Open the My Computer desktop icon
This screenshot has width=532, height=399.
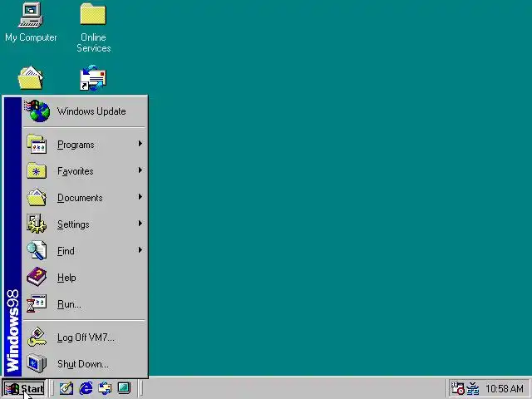click(31, 15)
